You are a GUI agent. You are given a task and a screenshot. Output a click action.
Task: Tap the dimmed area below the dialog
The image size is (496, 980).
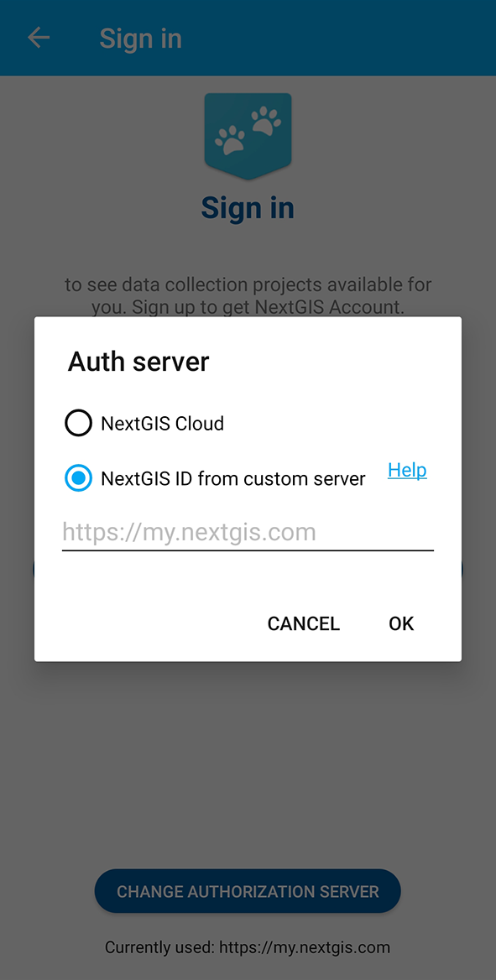coord(248,763)
